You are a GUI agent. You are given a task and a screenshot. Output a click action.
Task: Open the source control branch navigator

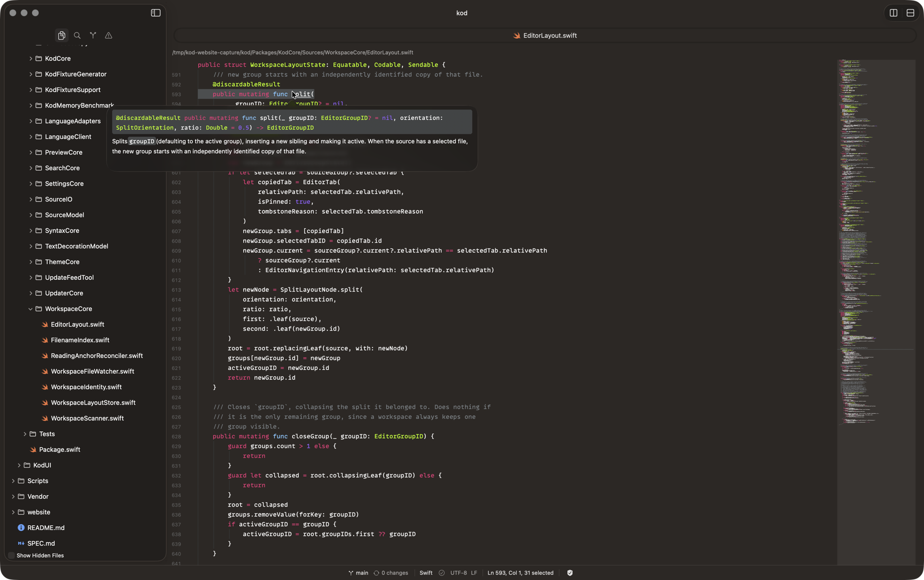pos(93,35)
